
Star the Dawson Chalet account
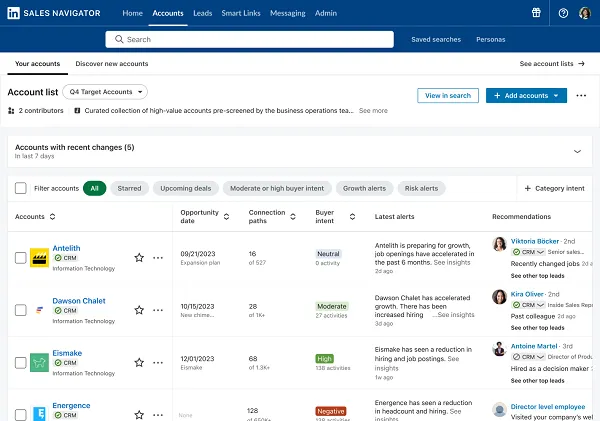click(x=139, y=310)
